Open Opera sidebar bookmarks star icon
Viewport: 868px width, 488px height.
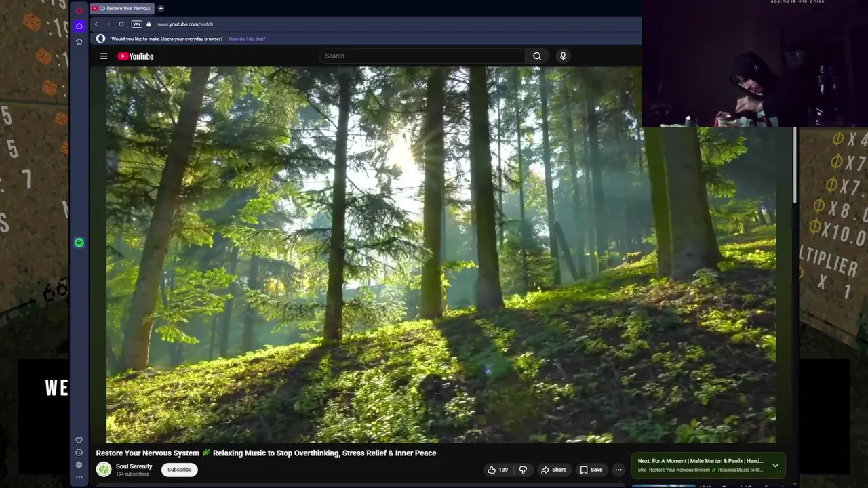click(x=79, y=41)
